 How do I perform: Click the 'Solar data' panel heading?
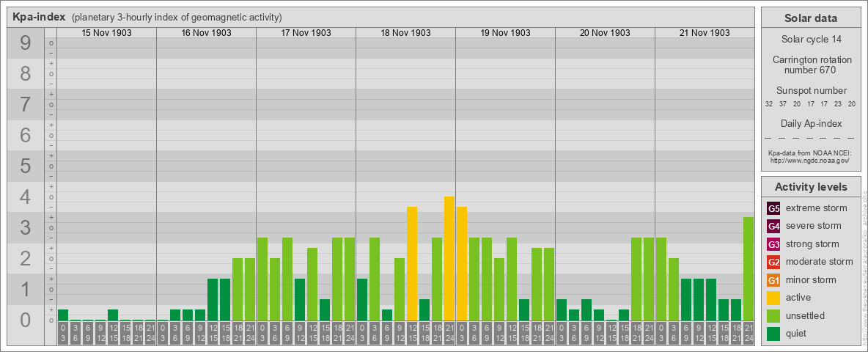[x=810, y=18]
